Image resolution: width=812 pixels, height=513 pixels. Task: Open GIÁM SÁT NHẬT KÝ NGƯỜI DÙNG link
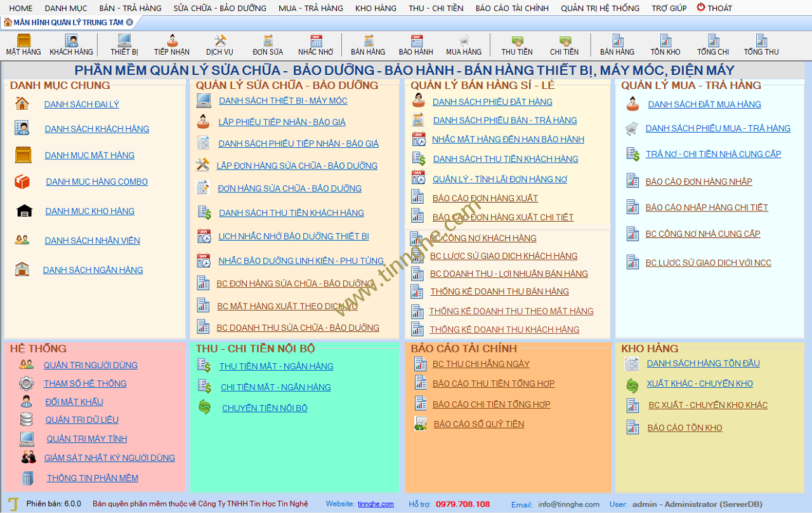point(110,458)
